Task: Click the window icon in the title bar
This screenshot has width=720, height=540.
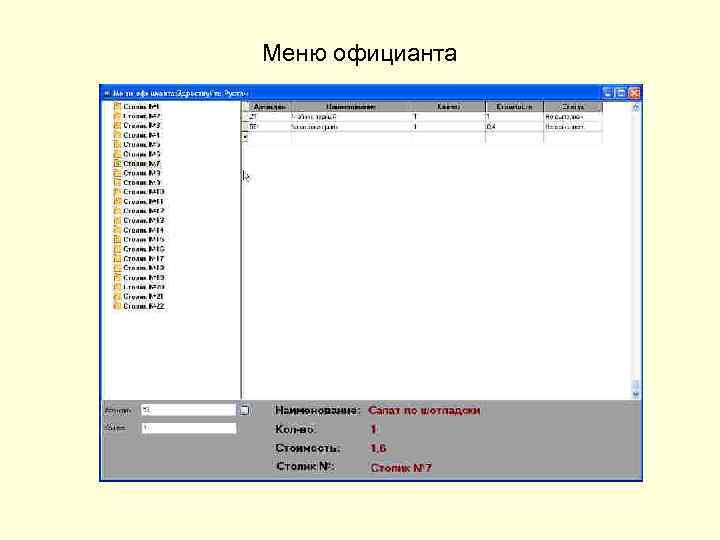Action: click(x=107, y=93)
